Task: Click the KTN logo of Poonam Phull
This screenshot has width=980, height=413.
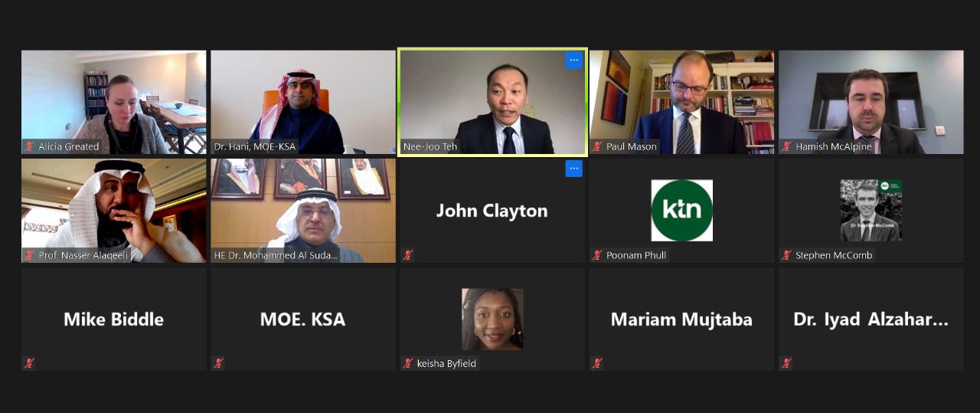Action: [681, 211]
